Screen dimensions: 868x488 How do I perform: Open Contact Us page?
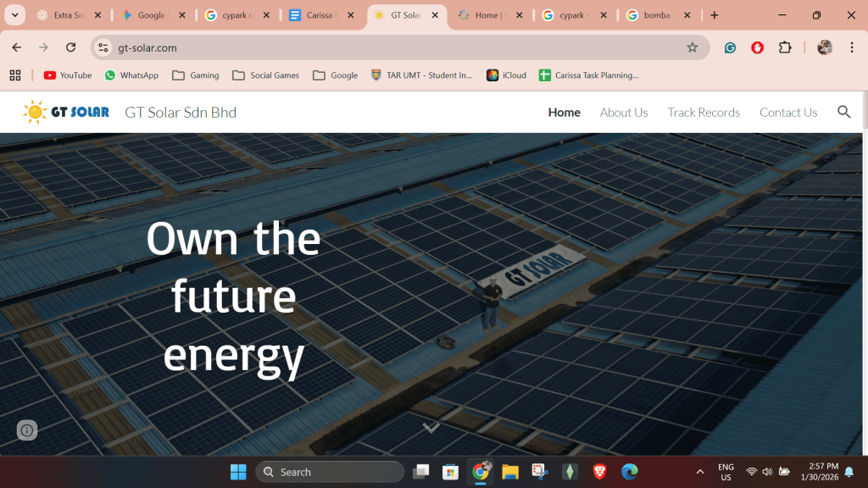click(x=788, y=111)
